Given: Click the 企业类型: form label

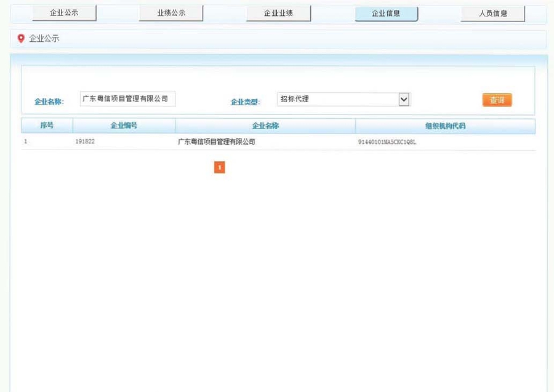Looking at the screenshot, I should tap(245, 102).
